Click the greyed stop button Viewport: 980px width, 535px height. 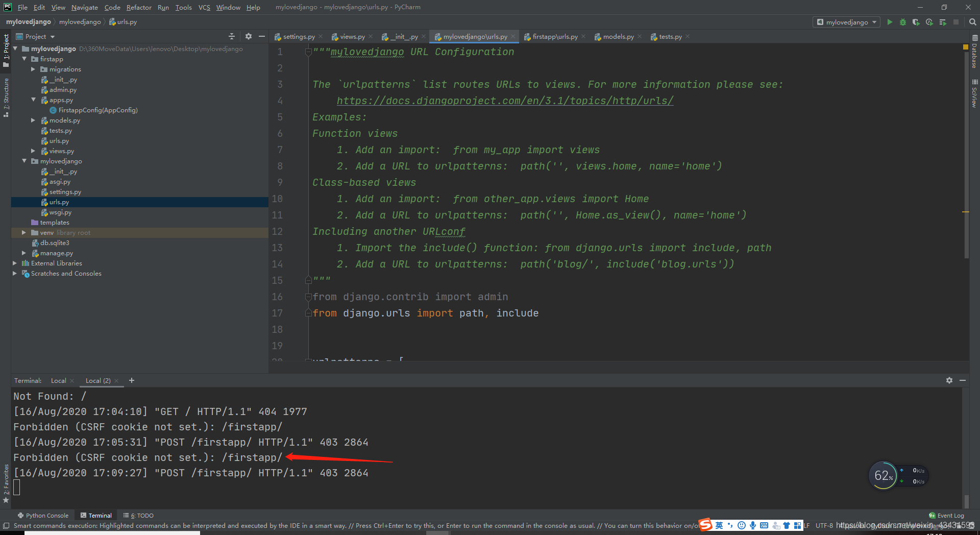956,22
